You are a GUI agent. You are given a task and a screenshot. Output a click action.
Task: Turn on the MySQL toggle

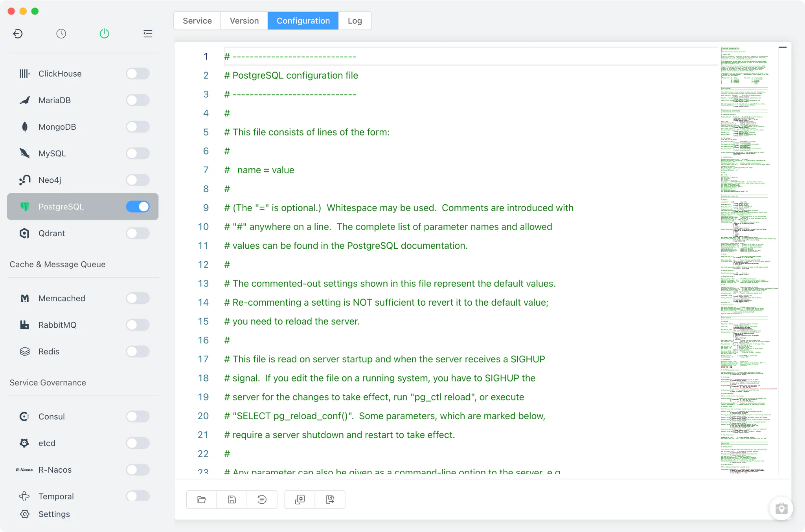(138, 153)
